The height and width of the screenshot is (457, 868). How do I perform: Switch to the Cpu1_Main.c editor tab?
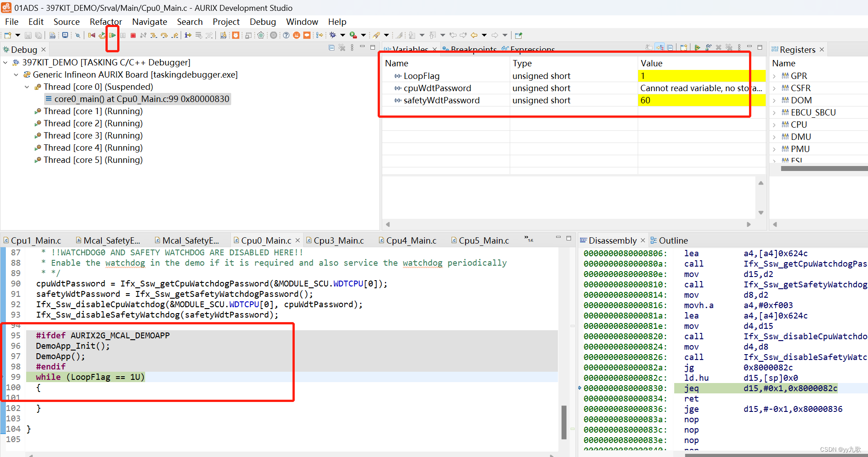click(36, 240)
